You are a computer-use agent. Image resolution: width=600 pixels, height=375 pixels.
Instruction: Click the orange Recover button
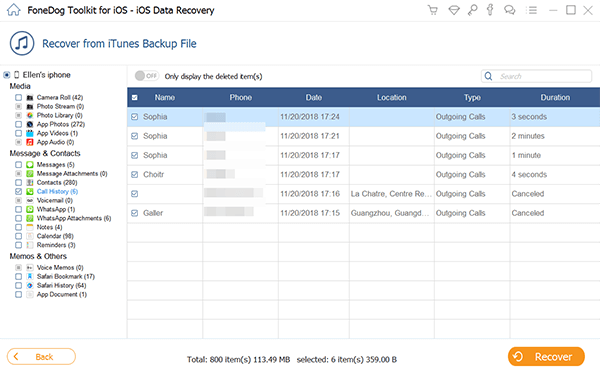pos(546,357)
